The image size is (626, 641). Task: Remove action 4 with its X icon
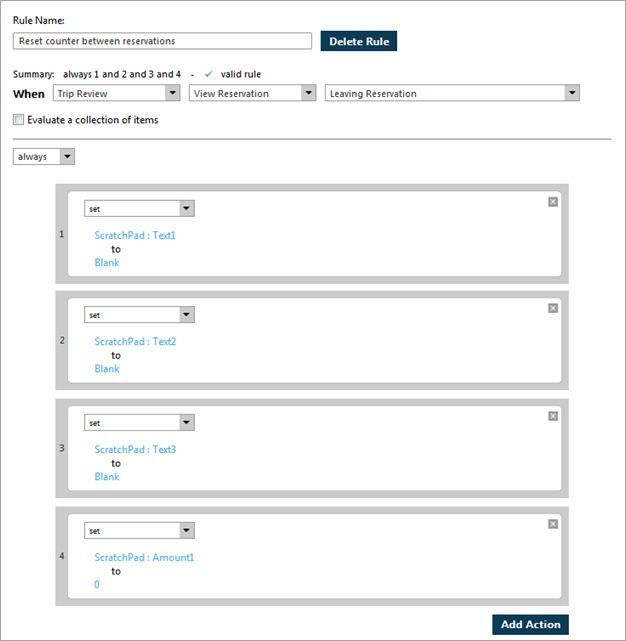click(x=553, y=524)
